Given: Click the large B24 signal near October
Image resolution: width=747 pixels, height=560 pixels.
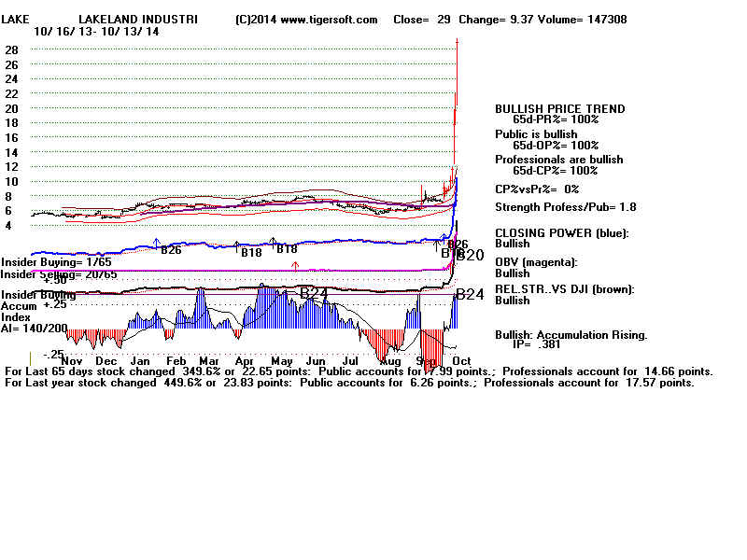Looking at the screenshot, I should coord(470,295).
